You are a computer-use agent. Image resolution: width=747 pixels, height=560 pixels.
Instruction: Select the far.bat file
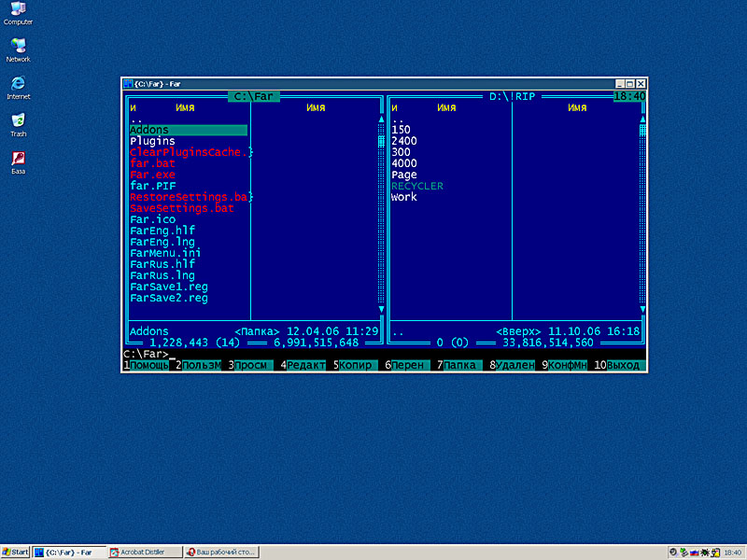(x=152, y=163)
